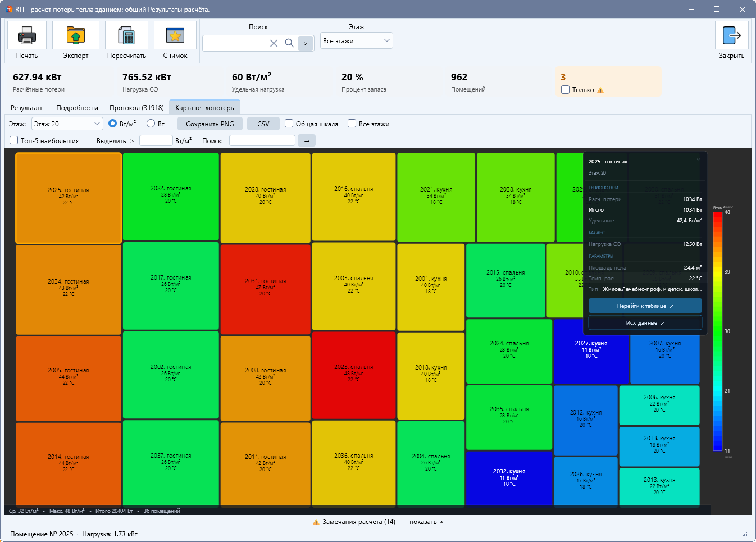
Task: Click the blue bottom of the Вт/м² color scale
Action: [717, 447]
